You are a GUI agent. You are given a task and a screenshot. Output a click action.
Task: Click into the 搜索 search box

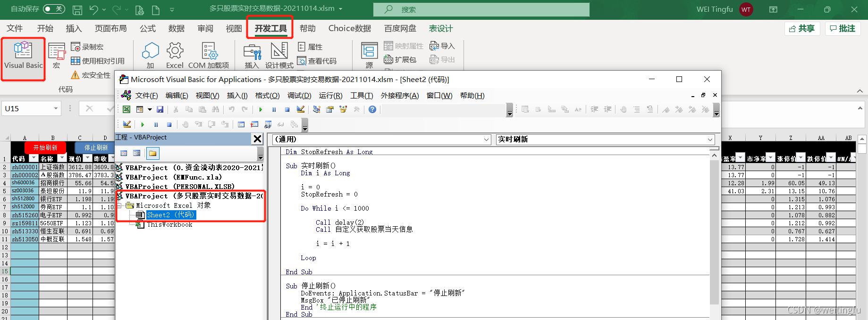pos(481,9)
